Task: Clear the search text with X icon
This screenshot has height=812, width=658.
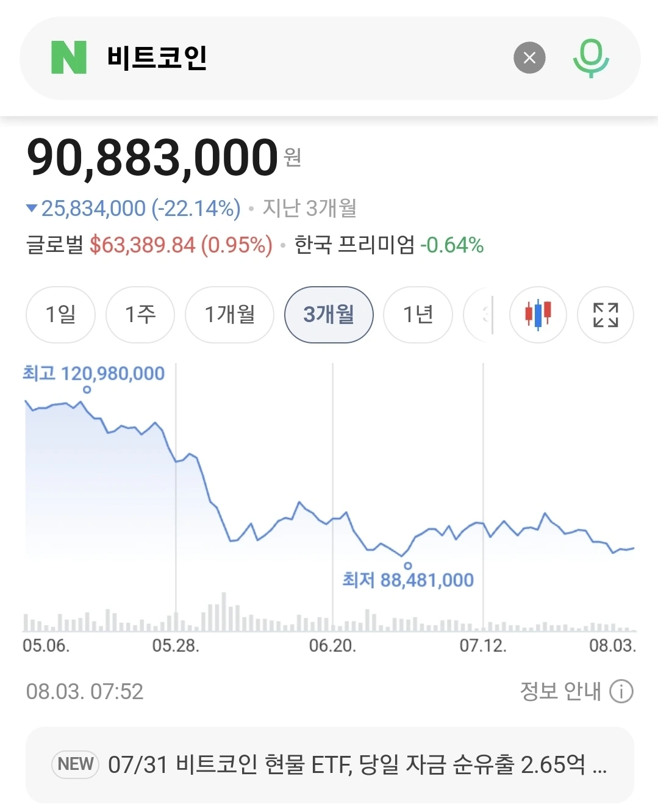Action: tap(529, 57)
